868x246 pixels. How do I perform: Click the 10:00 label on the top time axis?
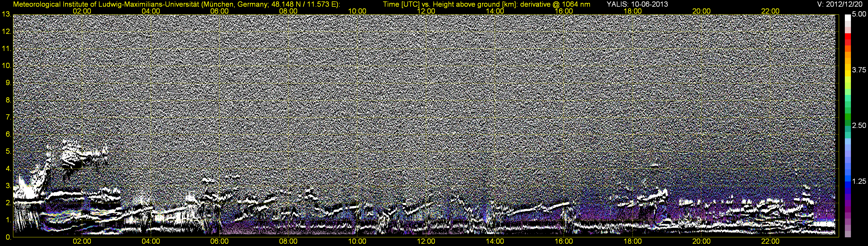(357, 11)
